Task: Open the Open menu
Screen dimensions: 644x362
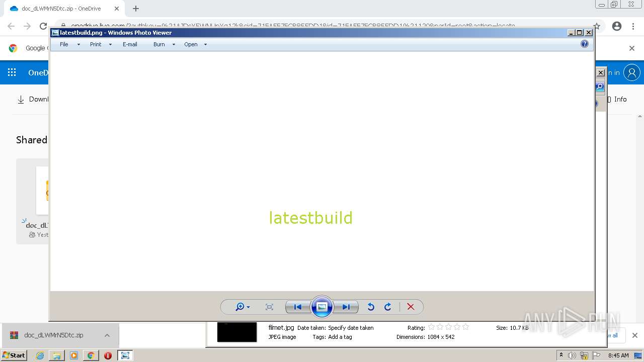Action: 191,44
